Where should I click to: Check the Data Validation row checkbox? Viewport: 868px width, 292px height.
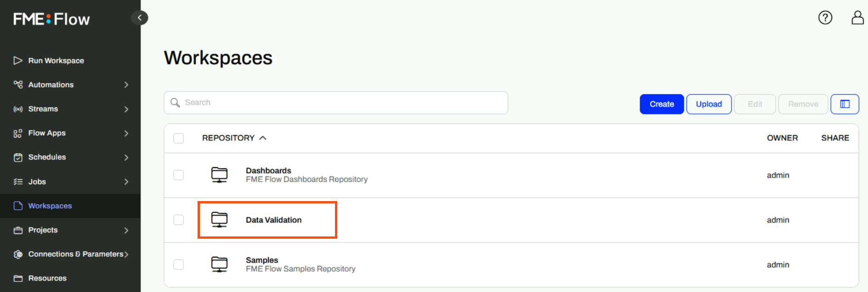179,220
